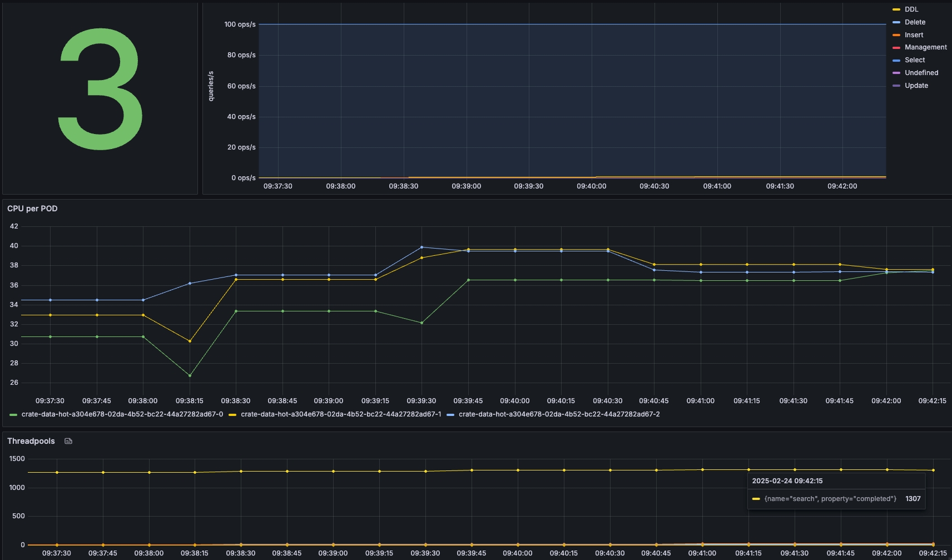Toggle the Update series in the legend
The width and height of the screenshot is (952, 560).
tap(916, 86)
